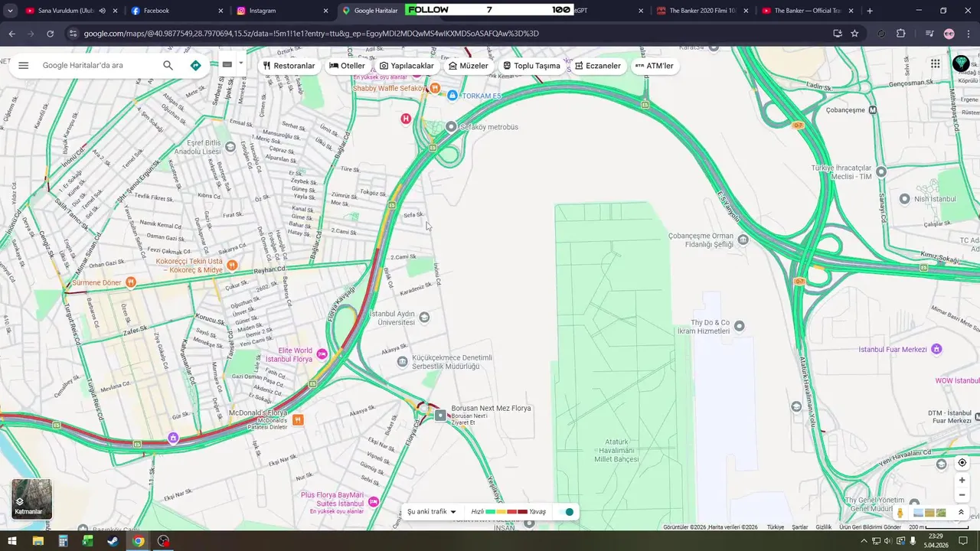Filter map by Toplu Taşıma
This screenshot has height=551, width=980.
click(x=531, y=66)
